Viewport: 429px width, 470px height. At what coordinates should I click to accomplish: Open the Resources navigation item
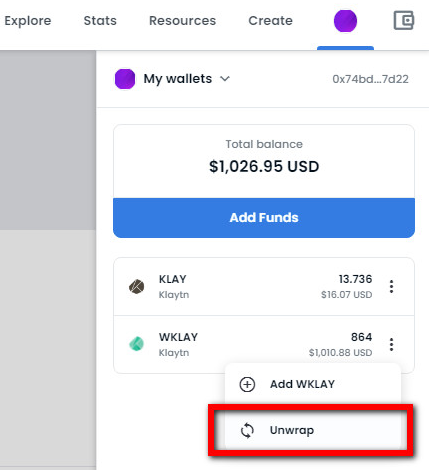182,21
